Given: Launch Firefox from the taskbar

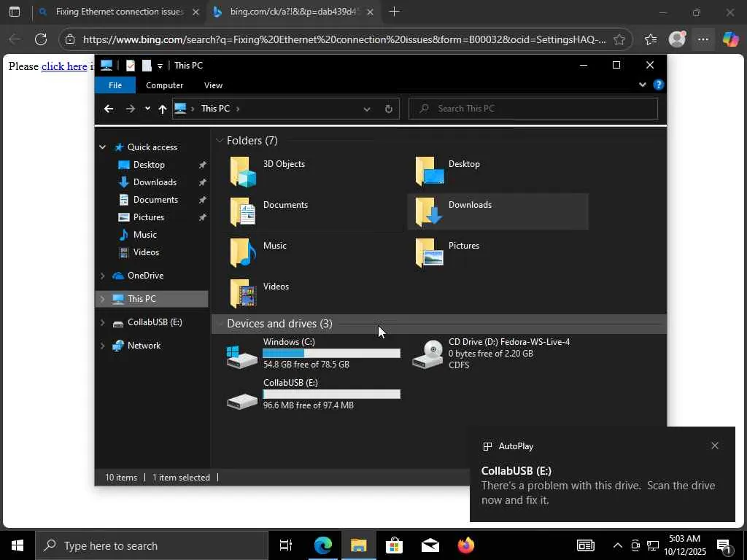Looking at the screenshot, I should [465, 545].
